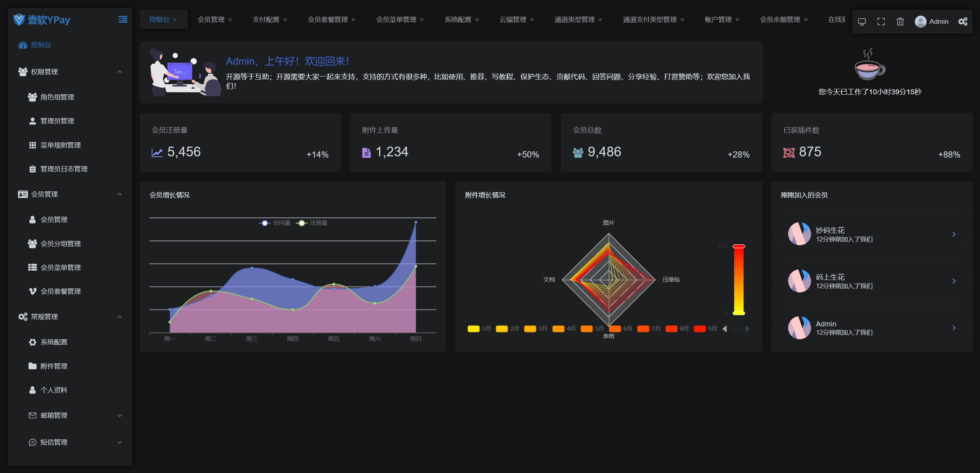
Task: Switch to the 支付配置 tab
Action: 266,19
